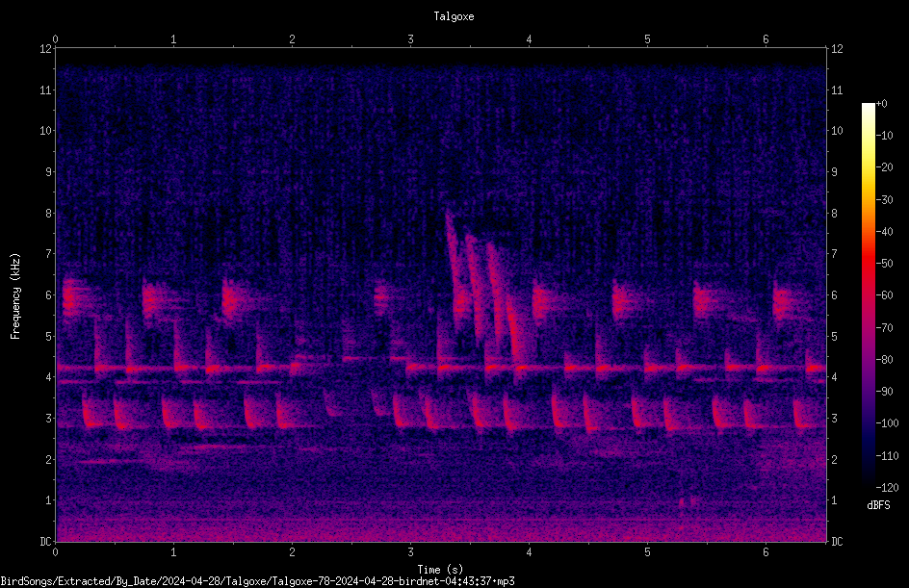The image size is (909, 588).
Task: Click the file path text at bottom
Action: [x=257, y=581]
